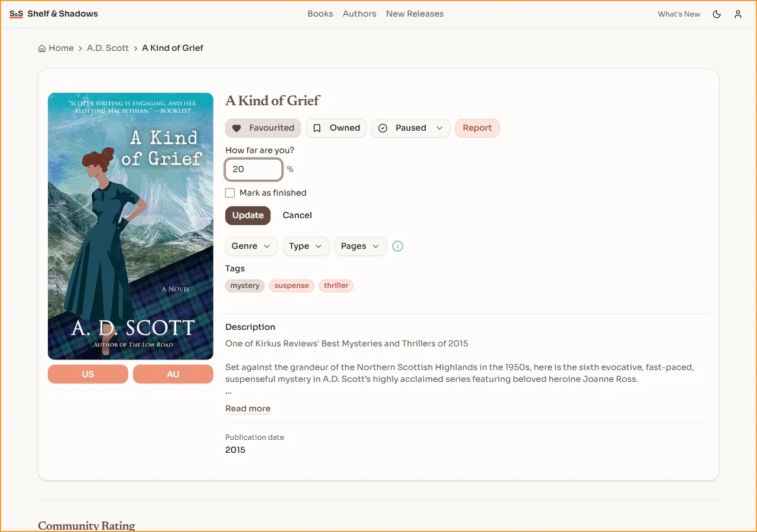
Task: Expand the Pages dropdown
Action: [x=361, y=246]
